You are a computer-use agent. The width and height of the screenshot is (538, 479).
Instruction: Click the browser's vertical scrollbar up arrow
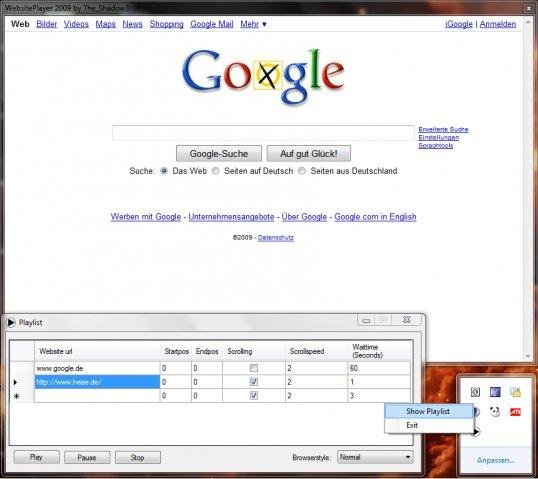[x=528, y=21]
